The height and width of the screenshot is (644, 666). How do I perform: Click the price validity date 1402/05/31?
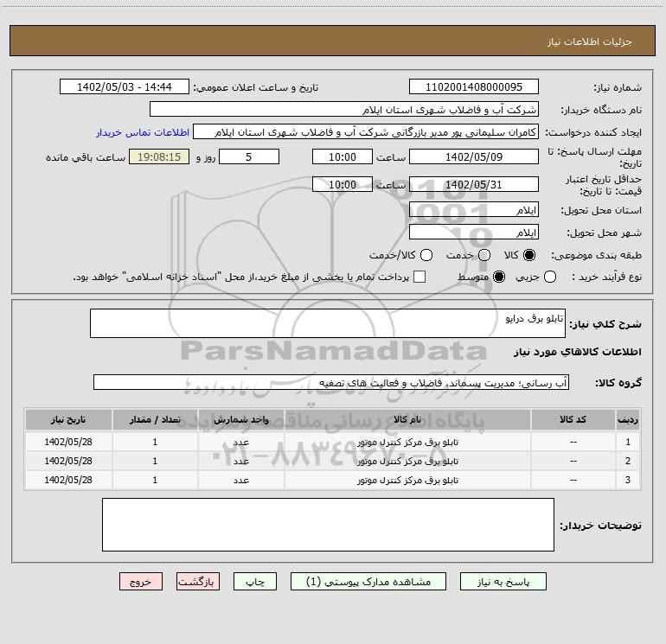pyautogui.click(x=474, y=184)
